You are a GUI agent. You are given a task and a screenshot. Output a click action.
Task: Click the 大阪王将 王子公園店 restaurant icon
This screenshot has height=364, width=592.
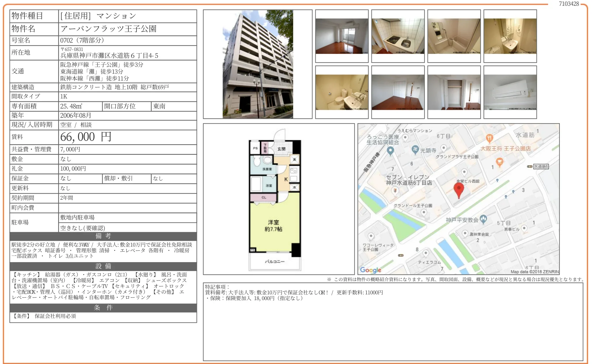tap(489, 138)
